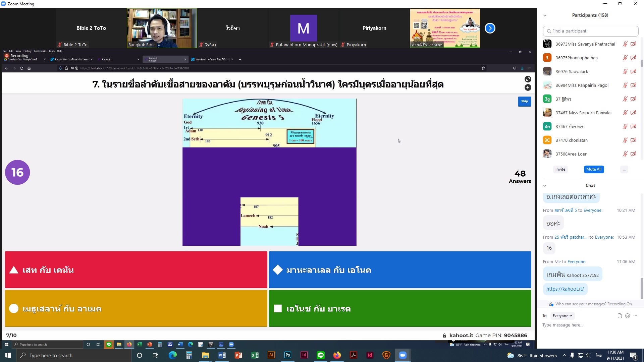This screenshot has height=362, width=644.
Task: Open the Windows Start menu
Action: click(8, 355)
